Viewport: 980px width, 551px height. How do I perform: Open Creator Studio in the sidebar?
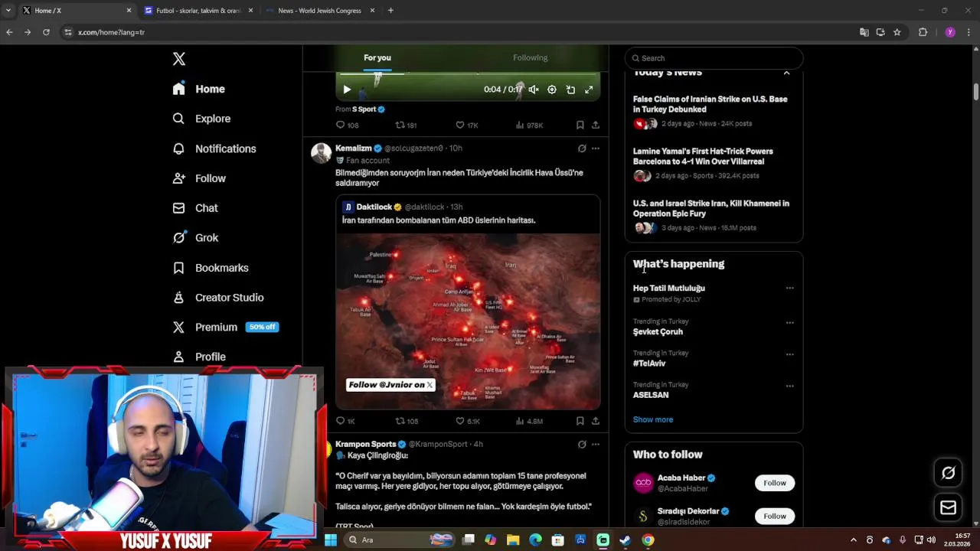click(x=218, y=298)
